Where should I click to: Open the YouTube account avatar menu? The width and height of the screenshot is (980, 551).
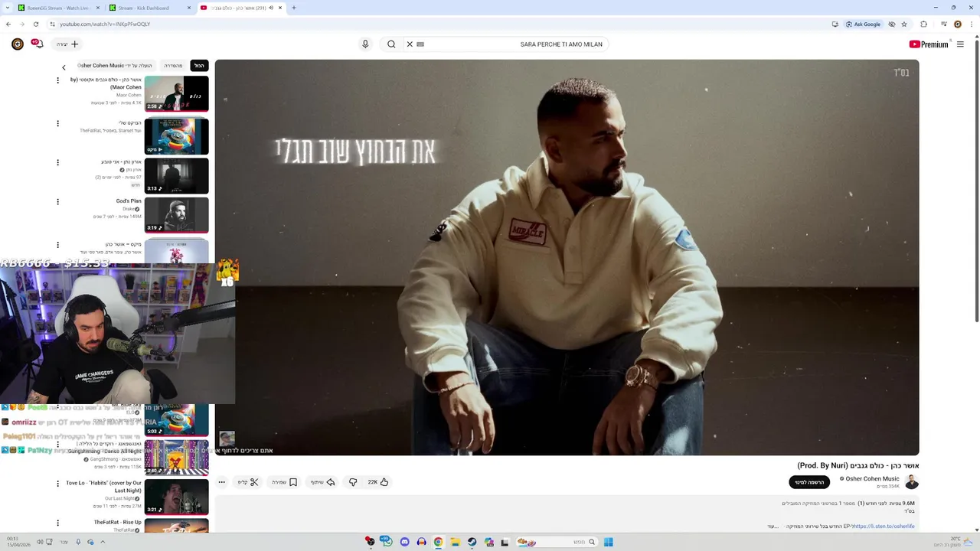pos(17,44)
